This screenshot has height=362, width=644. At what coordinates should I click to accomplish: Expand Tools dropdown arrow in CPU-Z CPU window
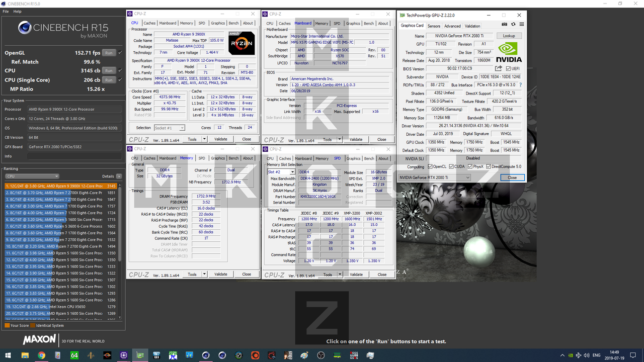[x=205, y=139]
